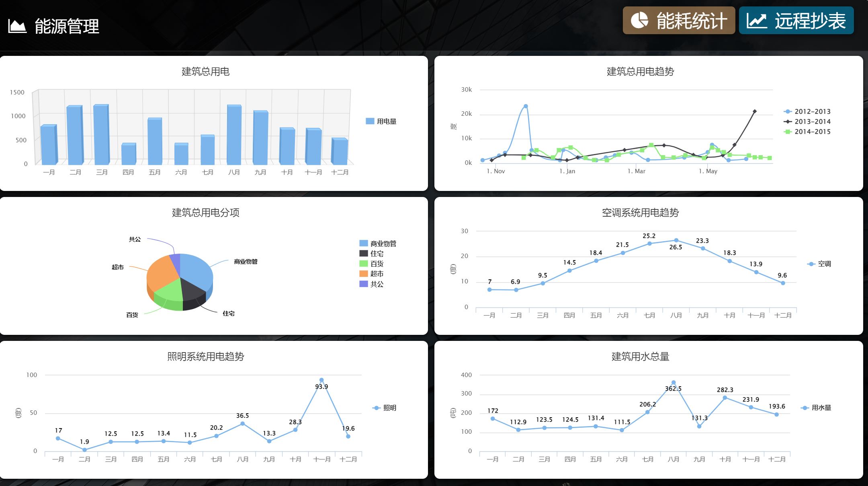Toggle the 用水量 series legend item
The height and width of the screenshot is (486, 868).
pyautogui.click(x=821, y=408)
